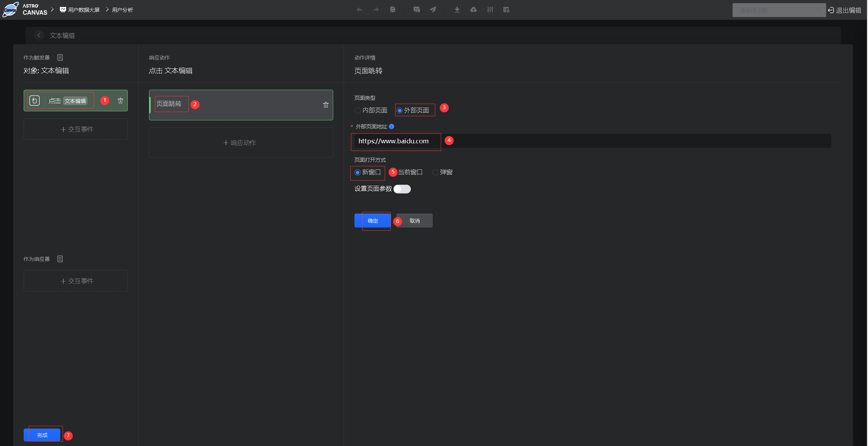
Task: Click the paper plane publish icon
Action: pos(433,10)
